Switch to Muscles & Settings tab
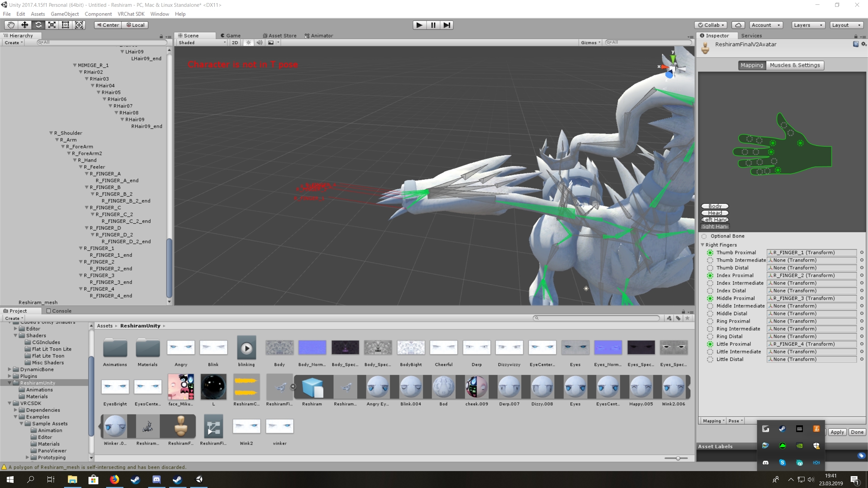 (x=794, y=65)
